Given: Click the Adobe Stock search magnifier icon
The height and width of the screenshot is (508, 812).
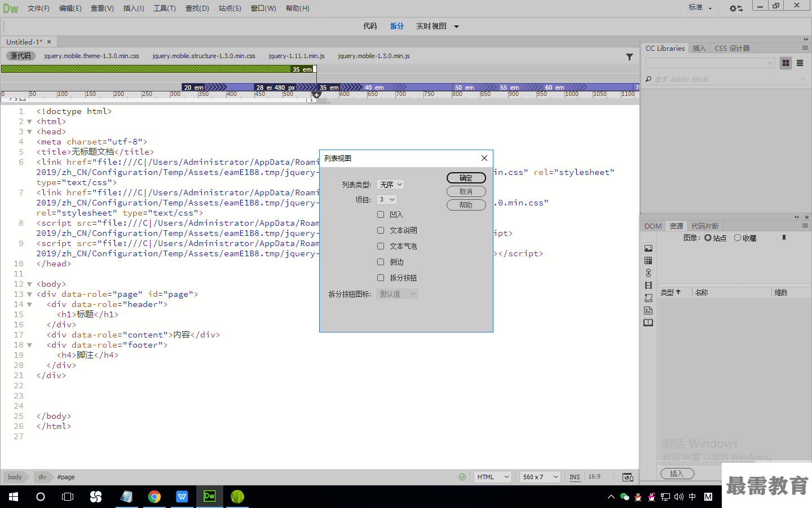Looking at the screenshot, I should pos(648,79).
